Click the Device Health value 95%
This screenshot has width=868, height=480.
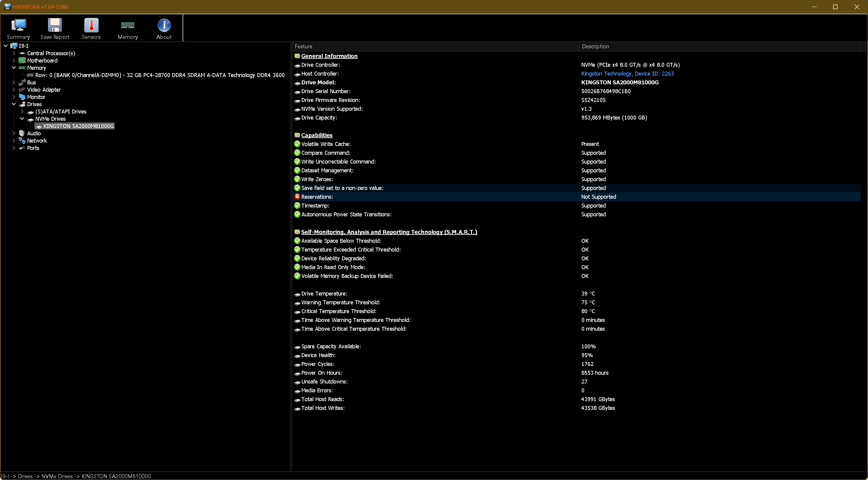tap(587, 355)
